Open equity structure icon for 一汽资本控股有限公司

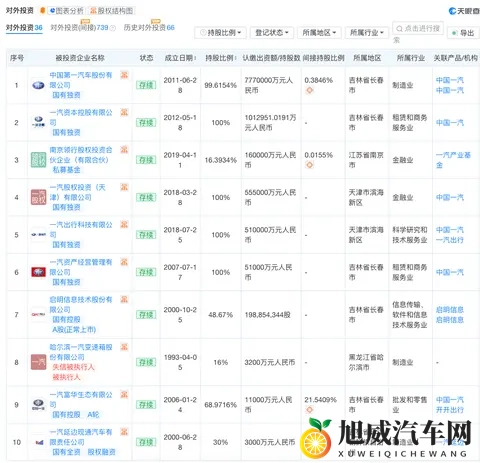tap(124, 112)
